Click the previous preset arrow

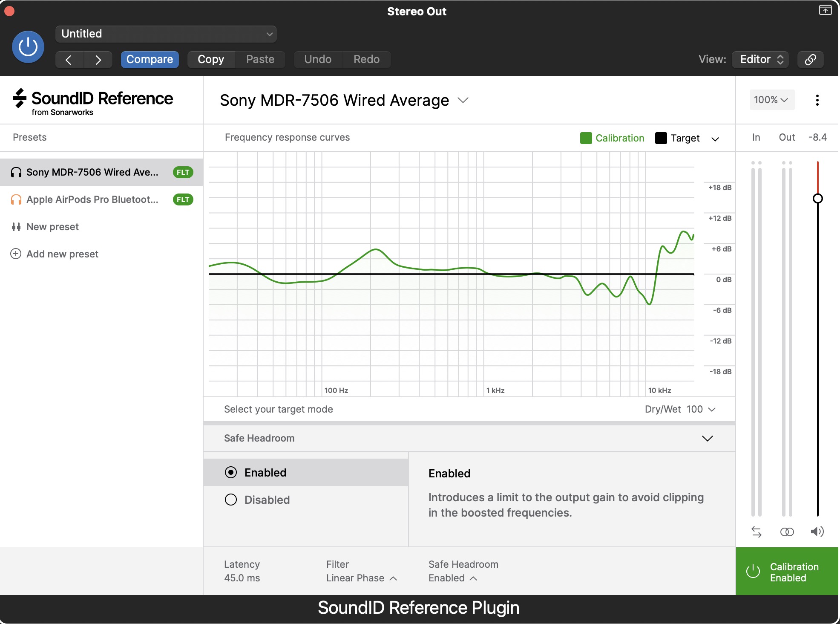(69, 60)
